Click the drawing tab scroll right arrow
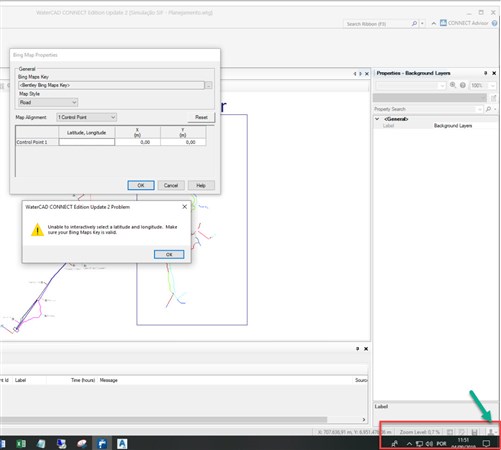 (x=360, y=74)
